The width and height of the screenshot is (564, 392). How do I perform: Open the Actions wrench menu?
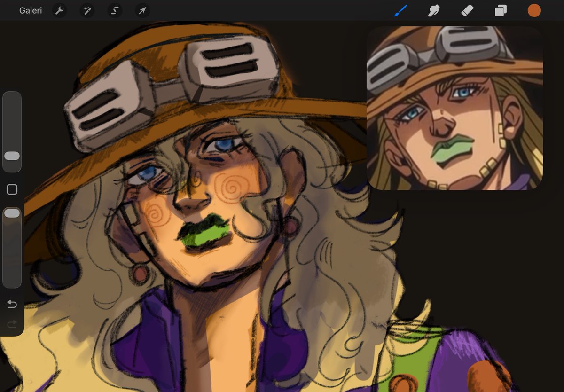pos(59,10)
